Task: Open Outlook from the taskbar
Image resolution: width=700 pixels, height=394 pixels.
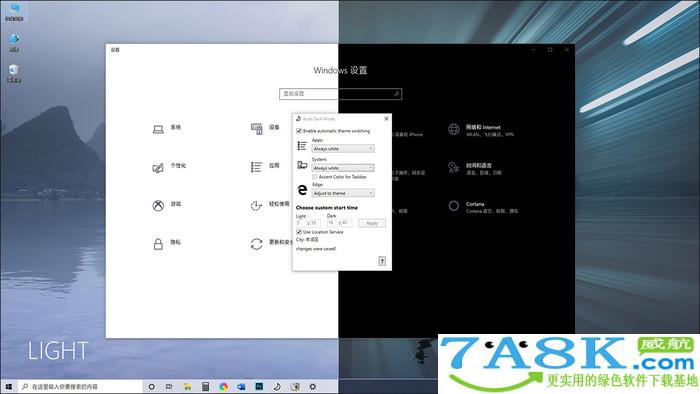Action: (241, 386)
